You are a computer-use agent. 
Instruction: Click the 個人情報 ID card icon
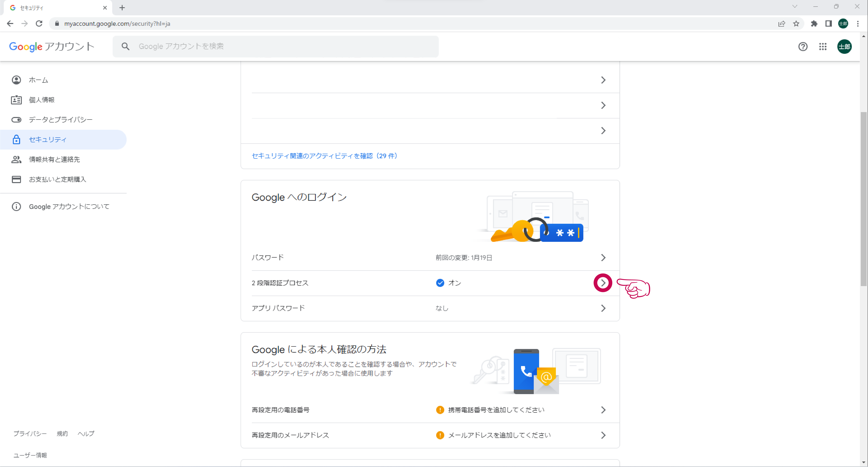coord(16,100)
